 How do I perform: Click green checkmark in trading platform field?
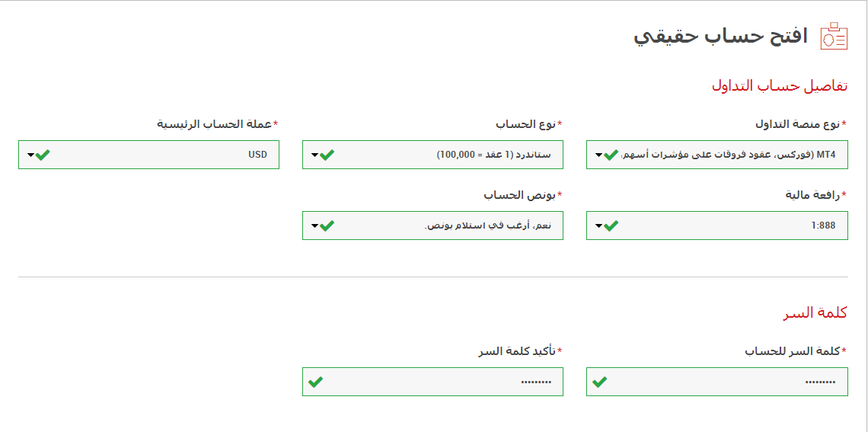click(x=611, y=155)
